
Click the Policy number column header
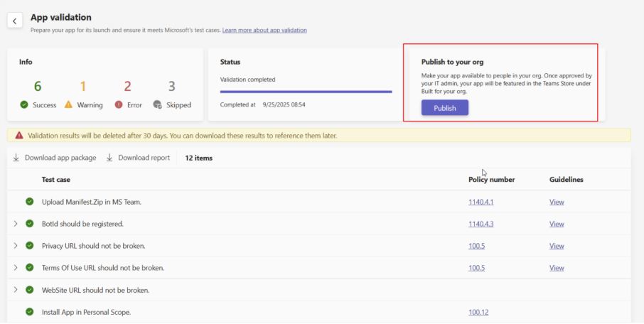pyautogui.click(x=491, y=180)
